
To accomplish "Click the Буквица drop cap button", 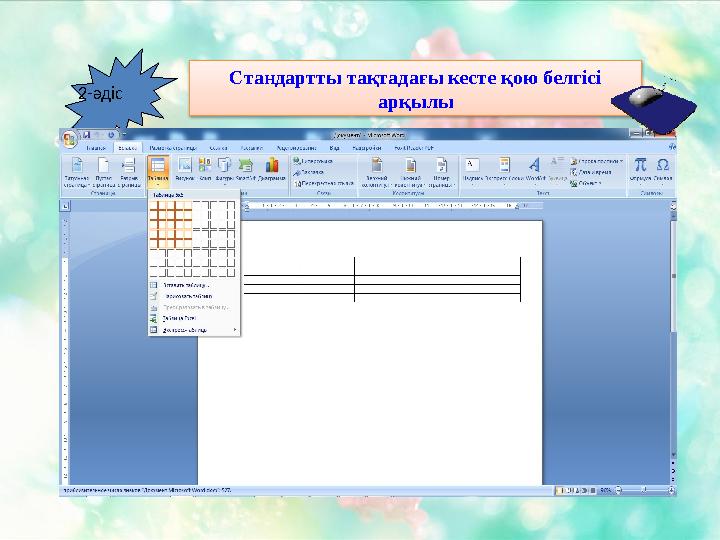I will [x=557, y=170].
